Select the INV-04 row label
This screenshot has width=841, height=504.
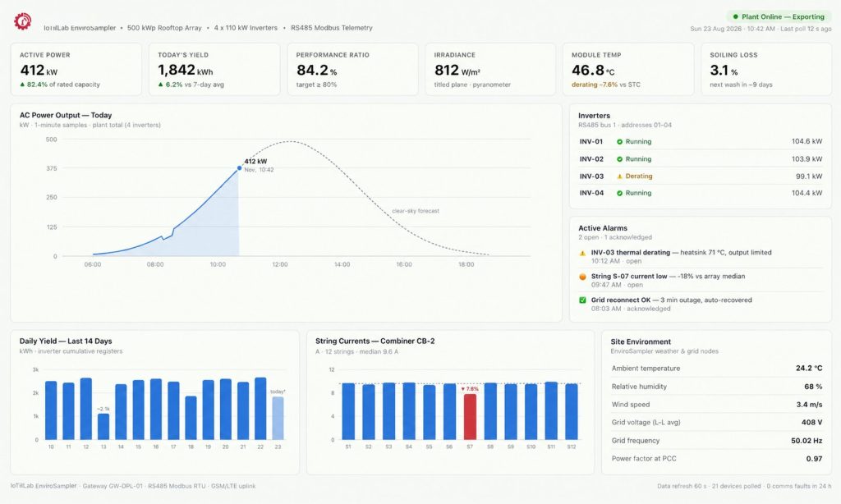pos(591,193)
